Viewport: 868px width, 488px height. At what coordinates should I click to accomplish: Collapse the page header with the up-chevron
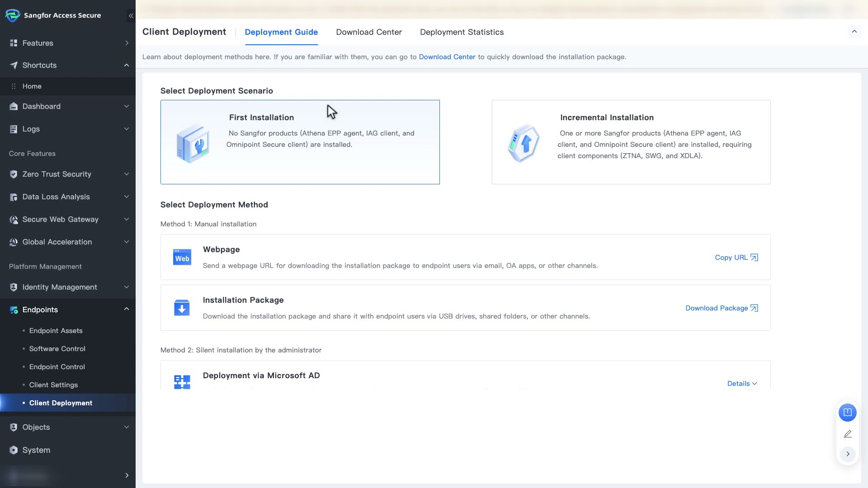click(854, 31)
